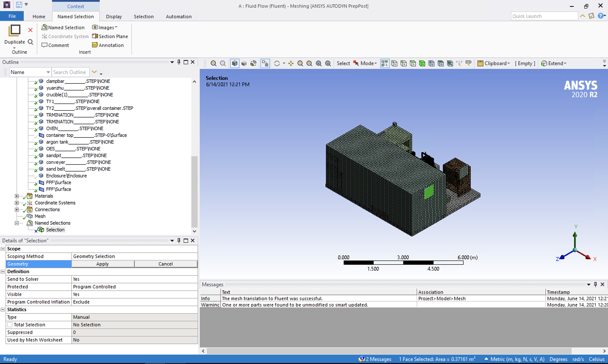Open the Clipboard dropdown
Image resolution: width=608 pixels, height=364 pixels.
(494, 63)
